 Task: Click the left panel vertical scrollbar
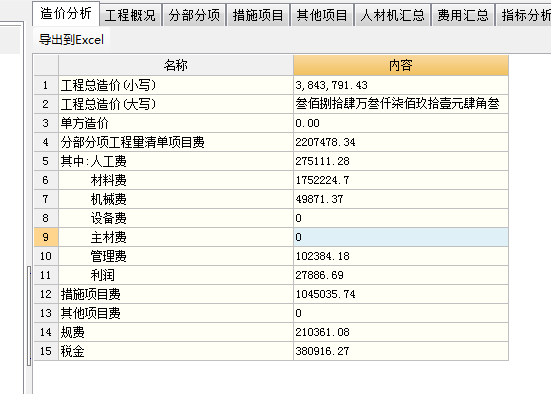tap(29, 316)
